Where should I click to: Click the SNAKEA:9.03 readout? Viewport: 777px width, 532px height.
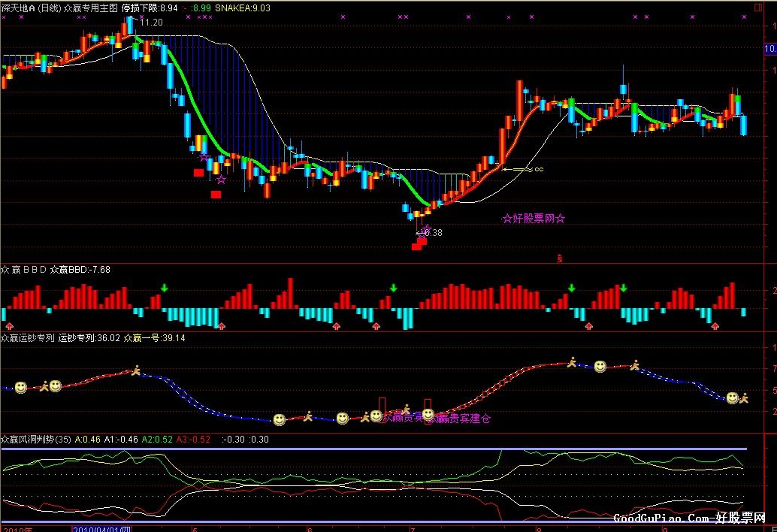point(243,8)
